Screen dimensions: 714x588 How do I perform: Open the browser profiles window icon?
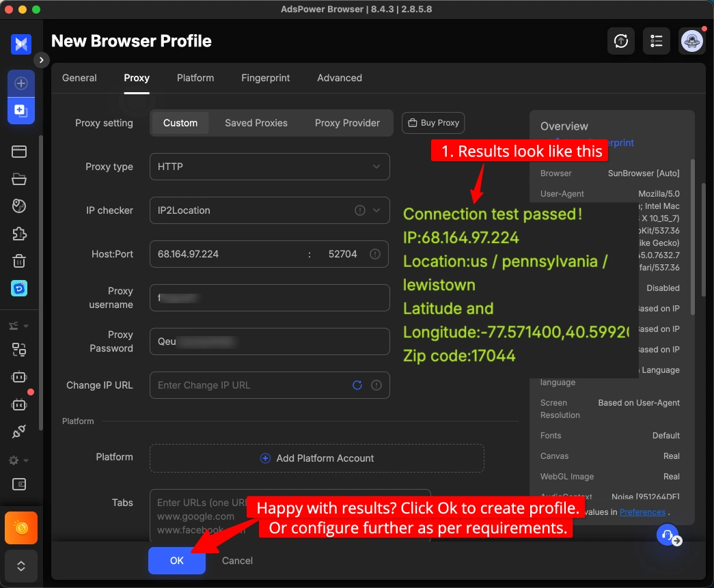[19, 152]
